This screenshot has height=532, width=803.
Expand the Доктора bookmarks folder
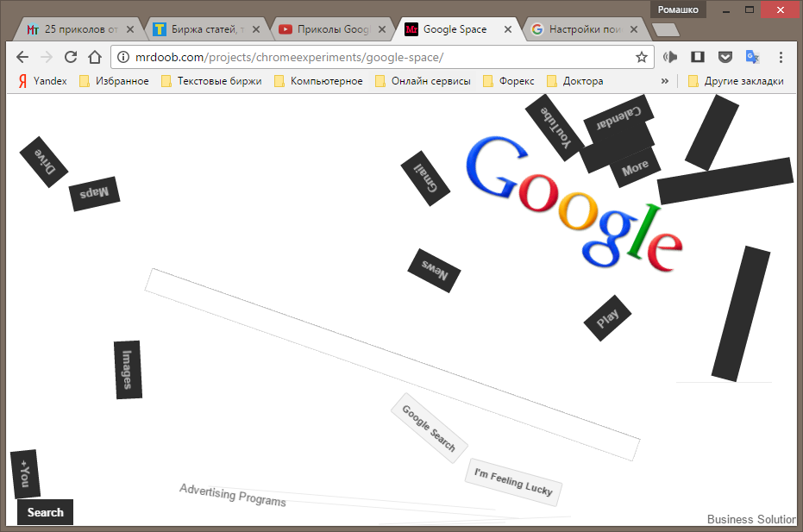(575, 81)
